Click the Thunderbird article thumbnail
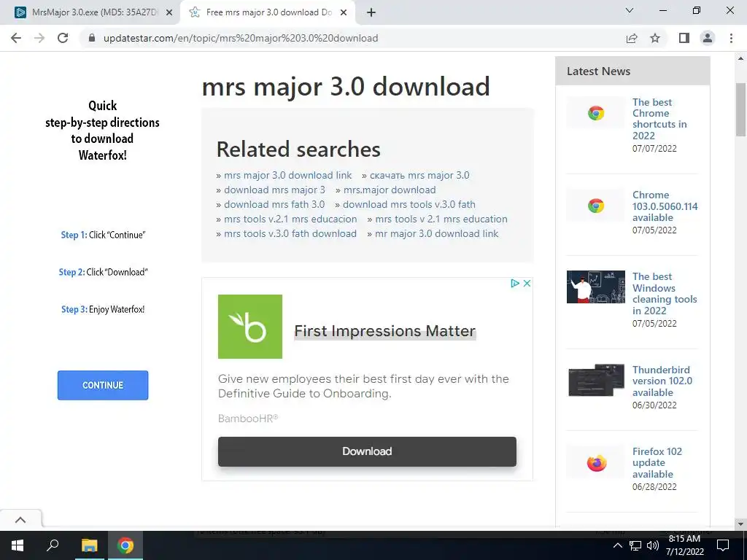 (596, 380)
